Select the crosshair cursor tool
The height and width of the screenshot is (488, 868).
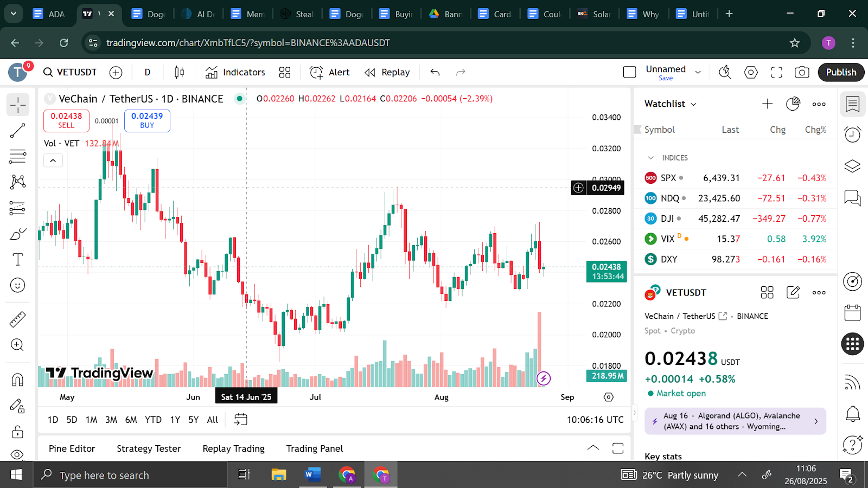pos(18,105)
